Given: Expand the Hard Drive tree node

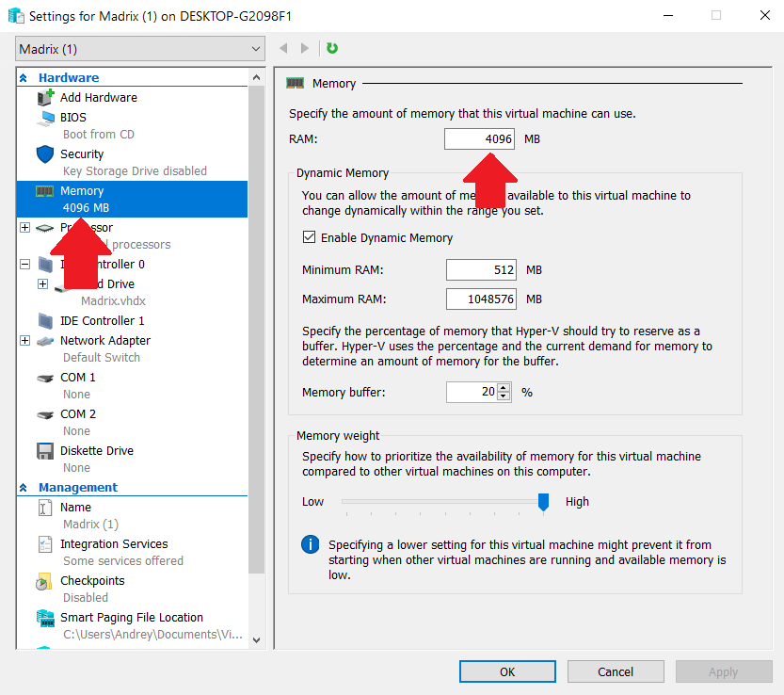Looking at the screenshot, I should [x=43, y=284].
